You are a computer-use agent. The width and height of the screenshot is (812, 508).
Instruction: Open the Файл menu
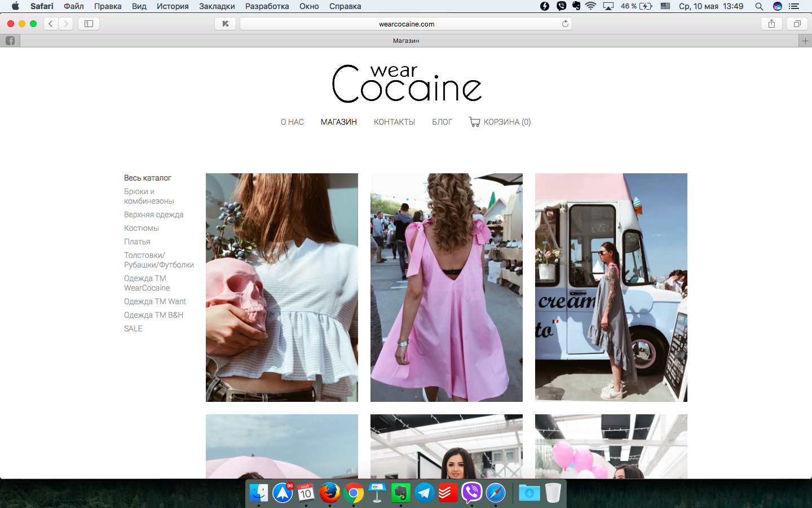74,6
